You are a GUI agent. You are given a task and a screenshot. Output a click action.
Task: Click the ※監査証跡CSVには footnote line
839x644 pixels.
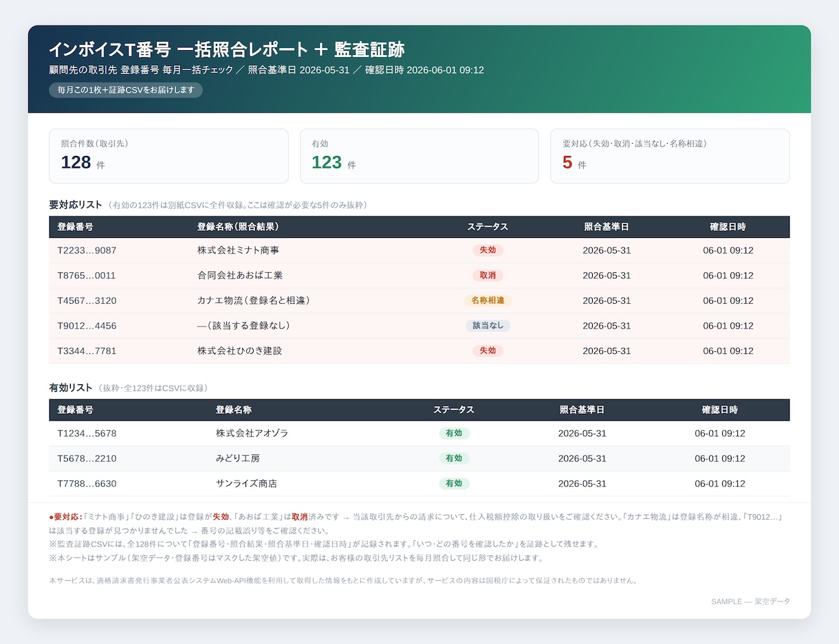(x=324, y=544)
